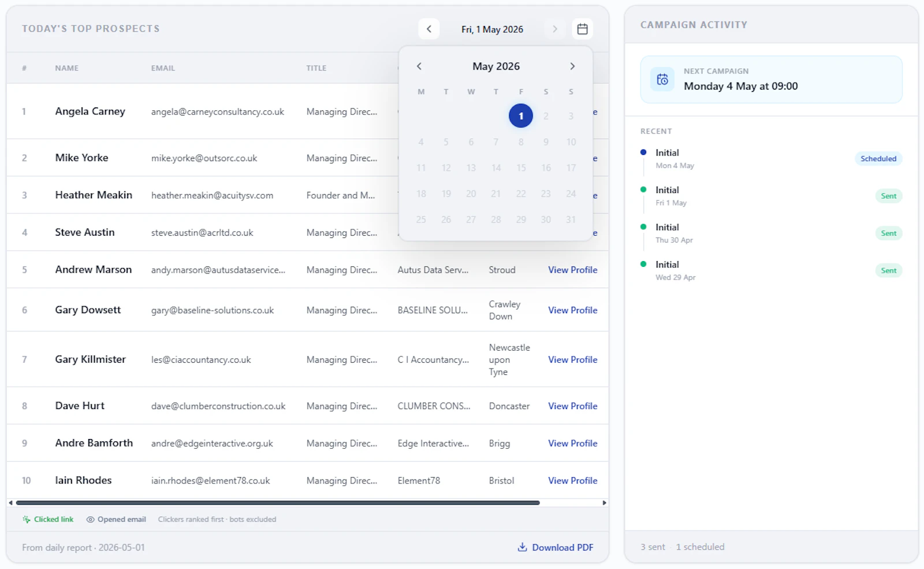Click the scrollbar left arrow
924x569 pixels.
(10, 503)
